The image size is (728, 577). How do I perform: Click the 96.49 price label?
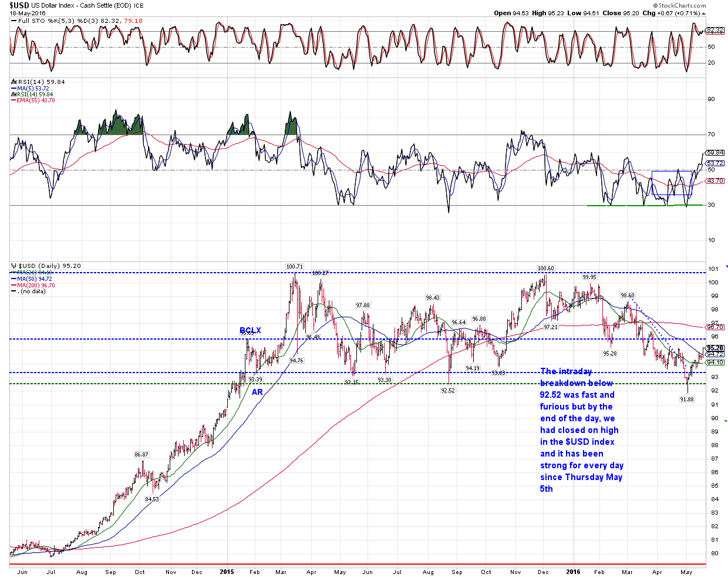(x=313, y=337)
